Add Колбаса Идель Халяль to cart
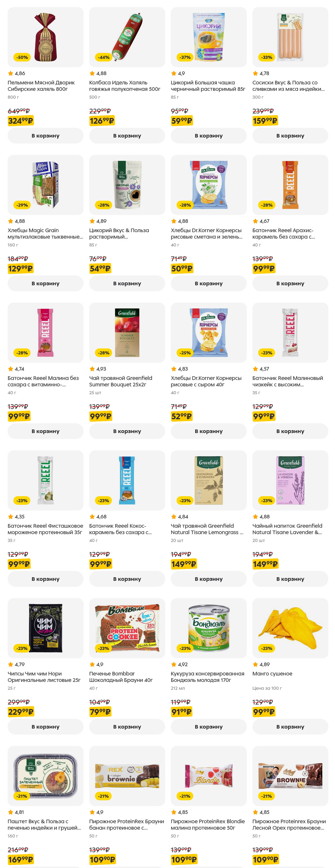The height and width of the screenshot is (868, 335). pyautogui.click(x=127, y=136)
